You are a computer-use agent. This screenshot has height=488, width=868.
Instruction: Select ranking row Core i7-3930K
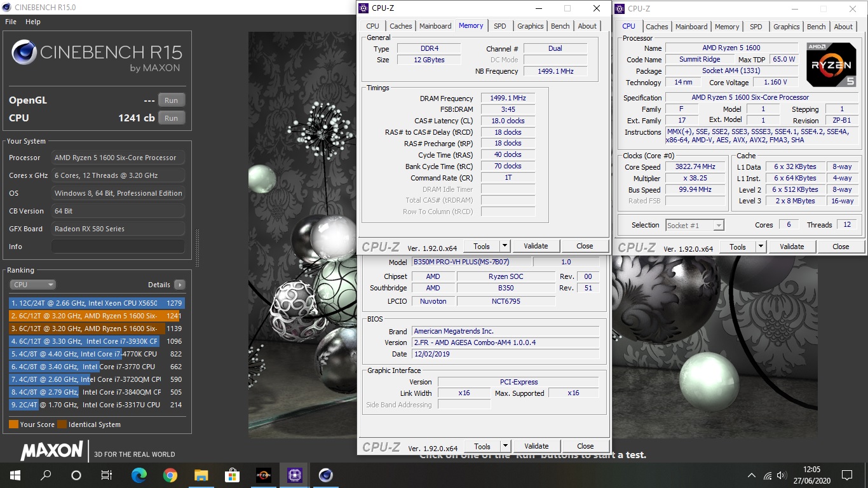click(x=97, y=341)
